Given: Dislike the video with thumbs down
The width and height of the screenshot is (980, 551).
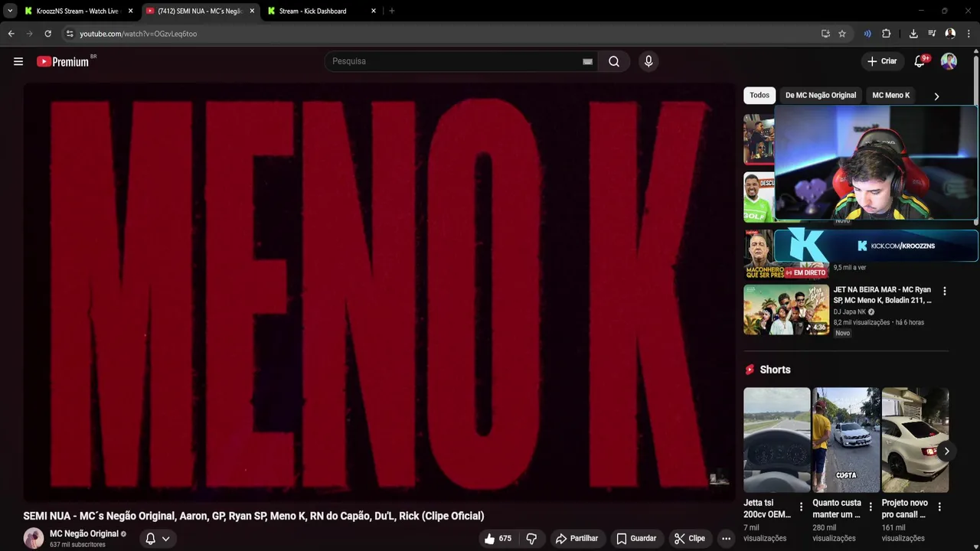Looking at the screenshot, I should click(x=531, y=539).
